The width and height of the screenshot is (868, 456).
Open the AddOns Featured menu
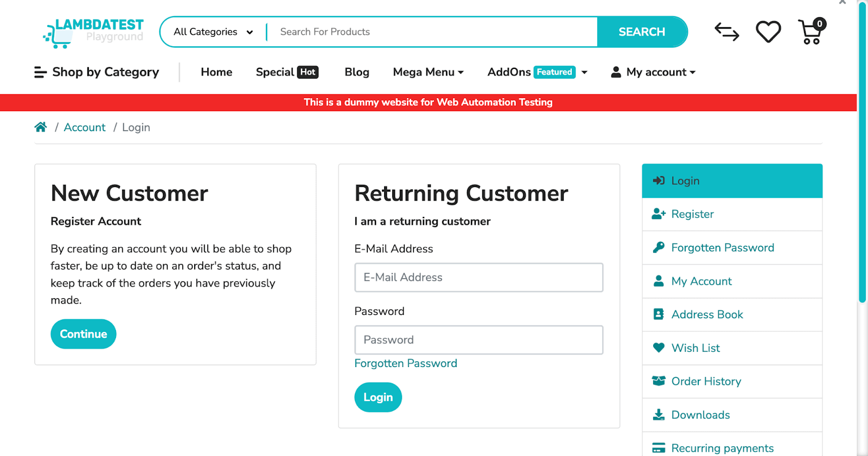pyautogui.click(x=537, y=72)
